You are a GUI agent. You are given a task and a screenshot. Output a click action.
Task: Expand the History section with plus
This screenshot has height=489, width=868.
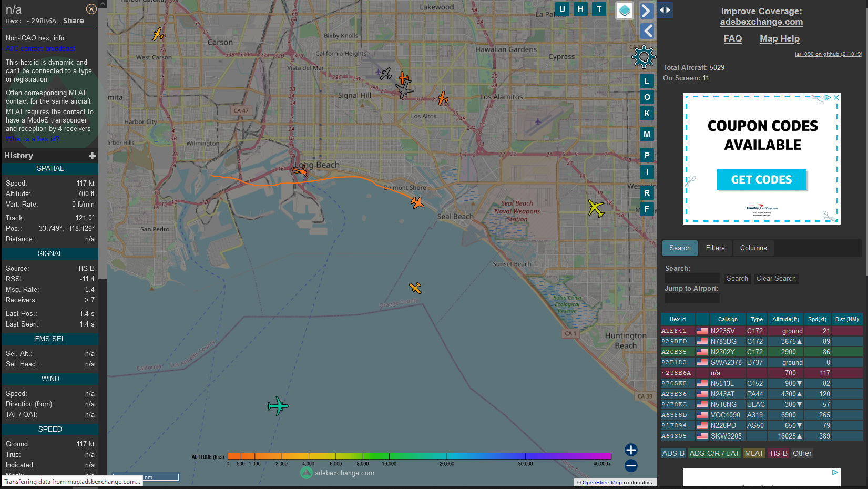click(x=93, y=156)
